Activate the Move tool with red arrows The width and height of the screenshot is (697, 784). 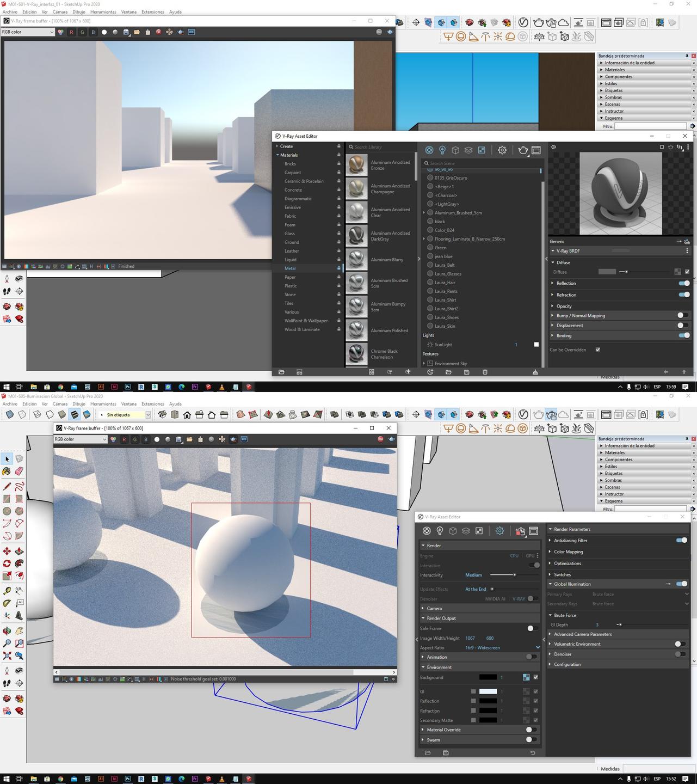click(7, 551)
